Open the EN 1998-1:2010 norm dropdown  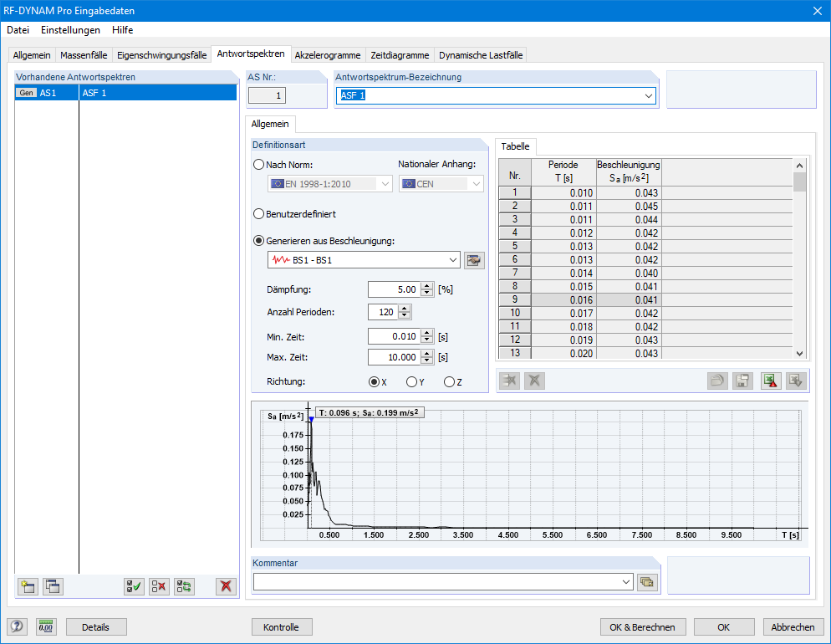tap(385, 184)
